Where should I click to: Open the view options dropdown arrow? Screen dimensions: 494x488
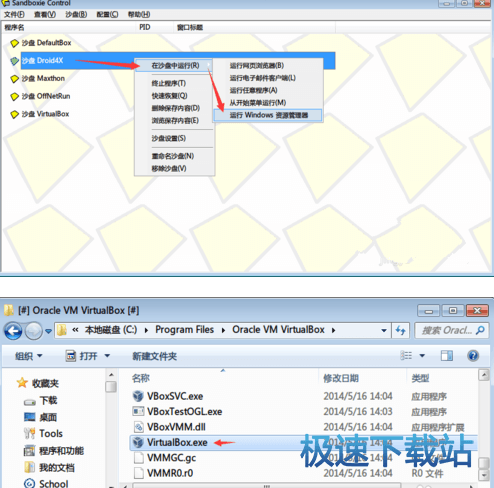coord(422,356)
